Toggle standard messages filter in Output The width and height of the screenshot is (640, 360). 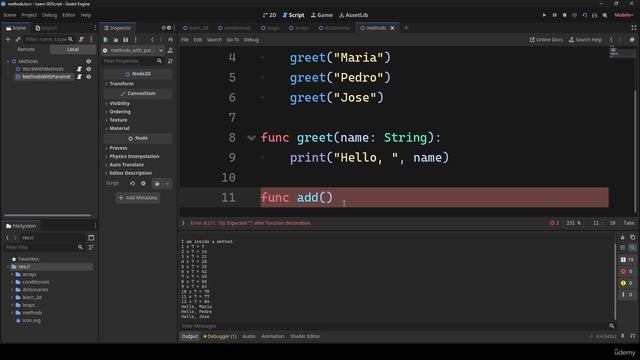pos(627,260)
